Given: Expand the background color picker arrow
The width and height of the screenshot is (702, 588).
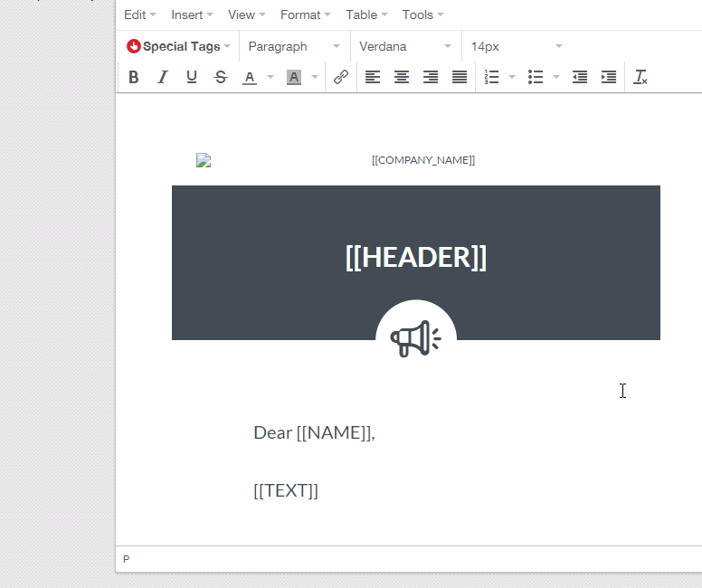Looking at the screenshot, I should [x=315, y=77].
